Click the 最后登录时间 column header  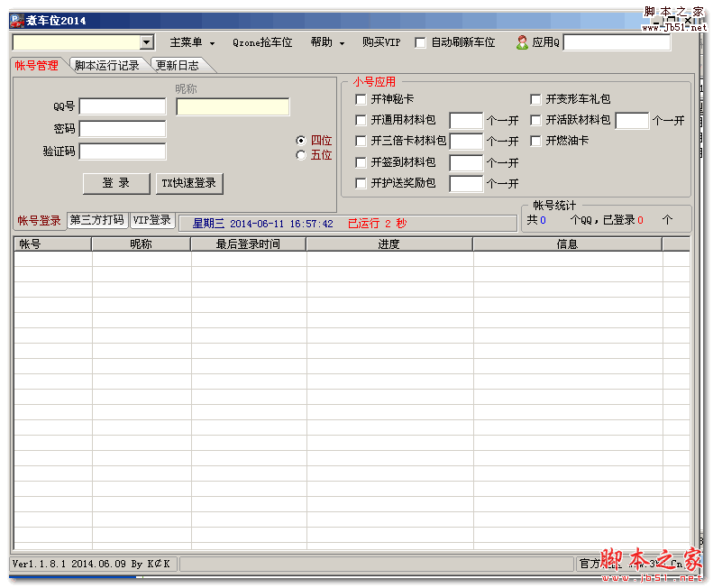[x=248, y=244]
